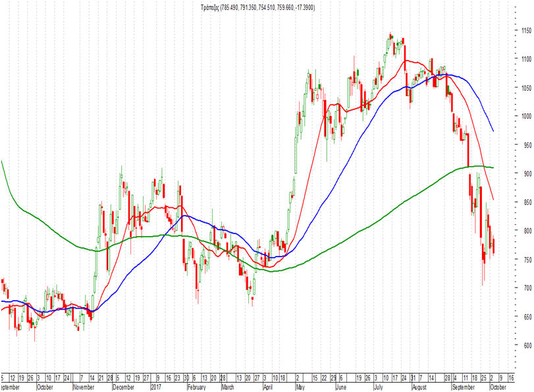
Task: Click the May month label
Action: [x=300, y=387]
